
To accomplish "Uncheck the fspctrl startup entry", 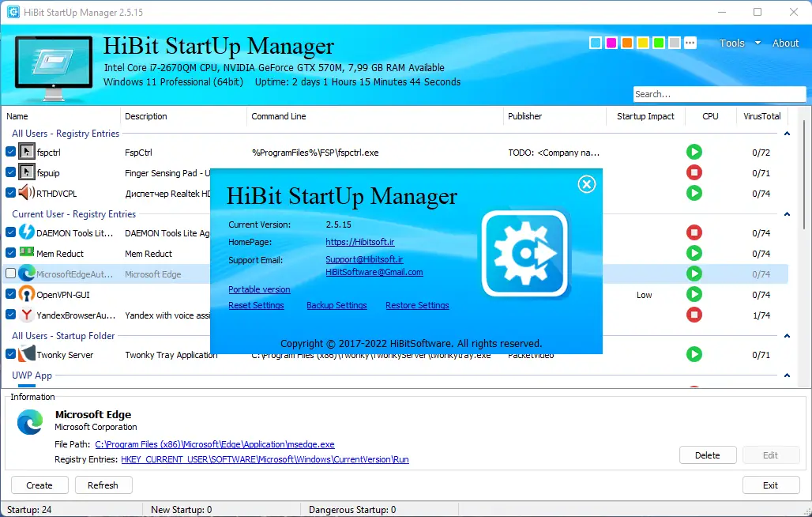I will (x=10, y=152).
